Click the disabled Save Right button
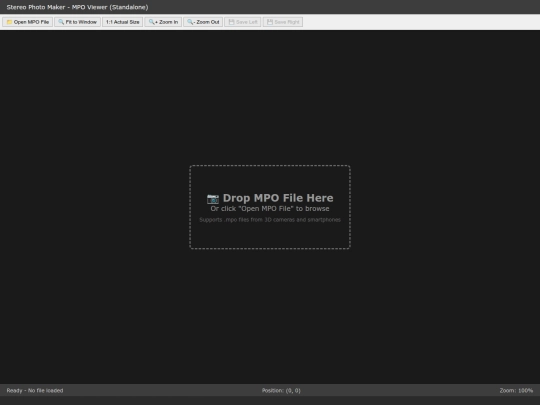 tap(283, 22)
